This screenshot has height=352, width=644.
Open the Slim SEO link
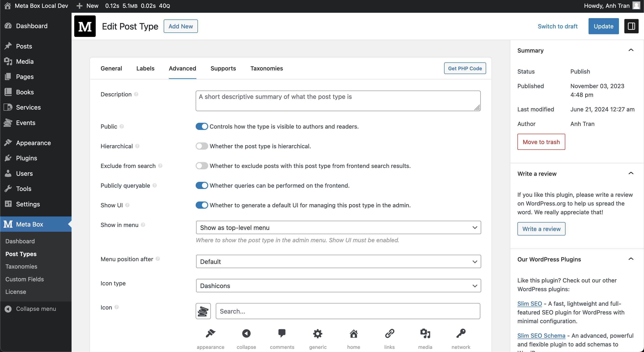530,303
